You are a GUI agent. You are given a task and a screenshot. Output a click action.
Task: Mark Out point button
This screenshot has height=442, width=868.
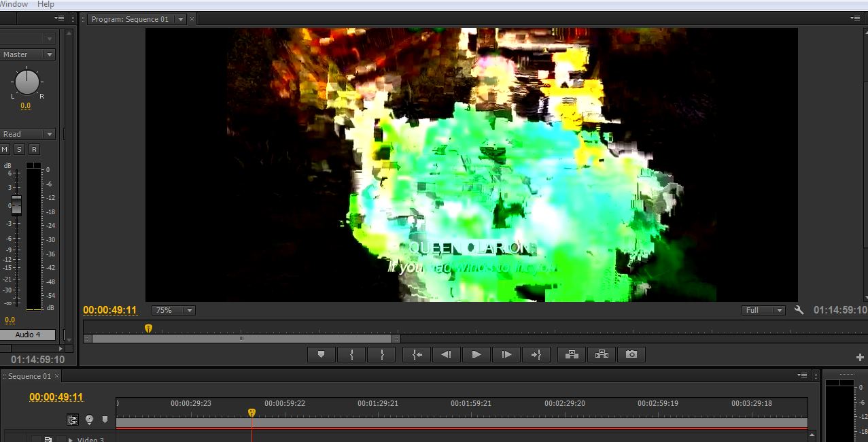point(381,354)
